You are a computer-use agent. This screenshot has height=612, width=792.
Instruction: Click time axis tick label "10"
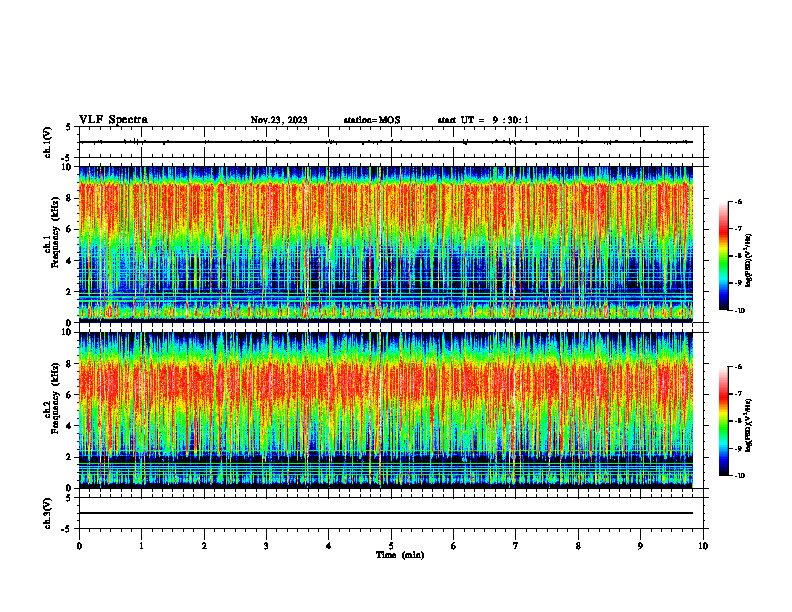(703, 546)
